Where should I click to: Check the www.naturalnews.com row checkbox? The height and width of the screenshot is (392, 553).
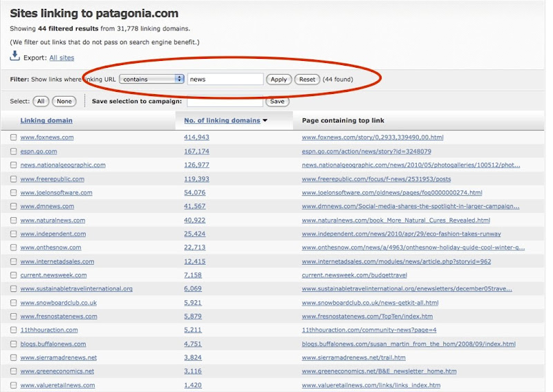pos(13,220)
